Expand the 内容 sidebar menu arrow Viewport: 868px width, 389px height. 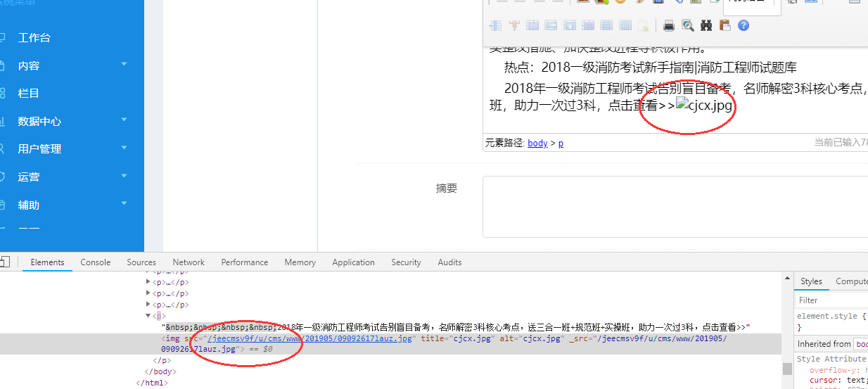coord(125,64)
